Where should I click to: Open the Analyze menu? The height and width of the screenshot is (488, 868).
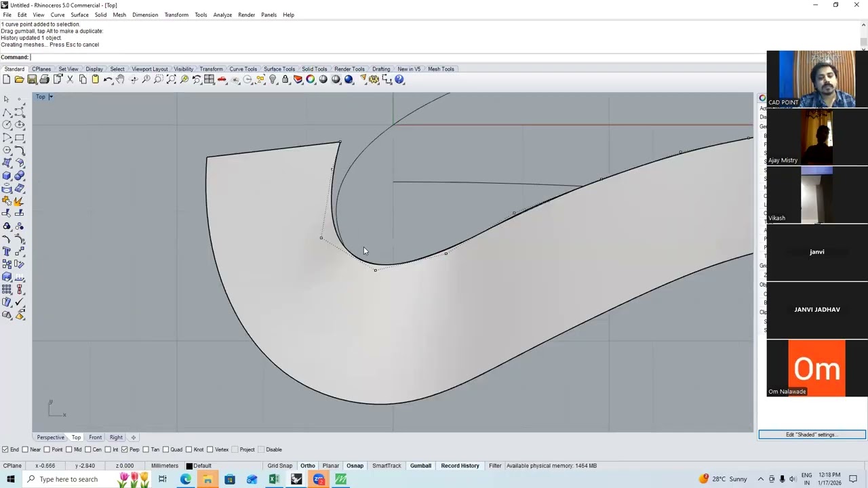(x=222, y=15)
